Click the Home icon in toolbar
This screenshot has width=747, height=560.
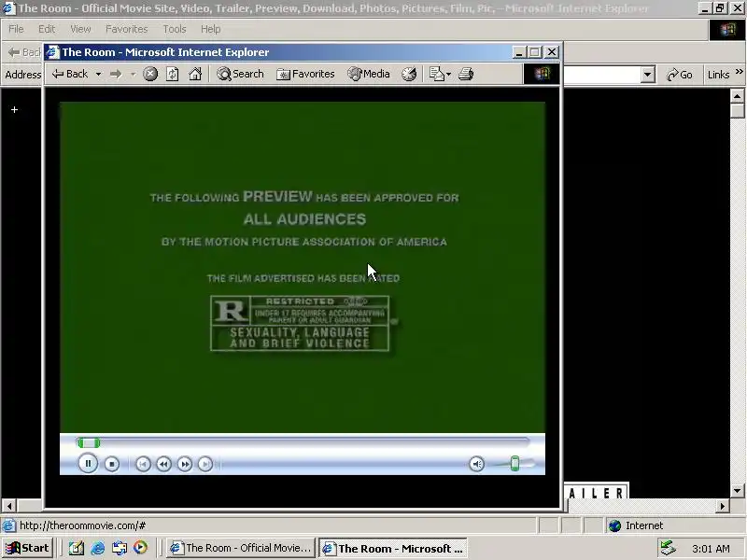click(x=195, y=74)
